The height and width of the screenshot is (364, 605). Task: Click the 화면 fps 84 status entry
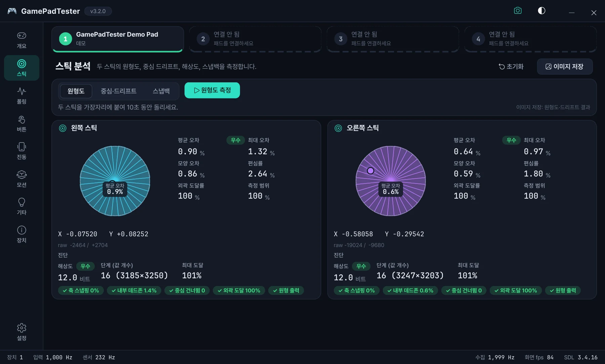539,357
